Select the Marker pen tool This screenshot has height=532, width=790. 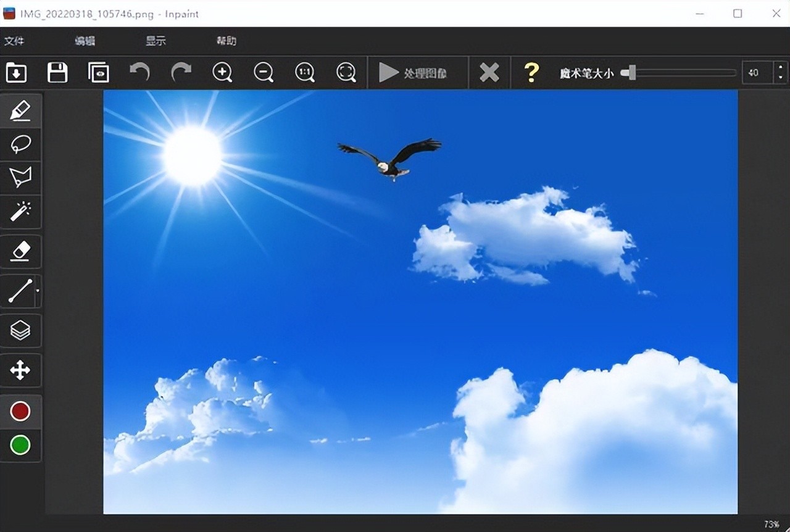pos(20,111)
